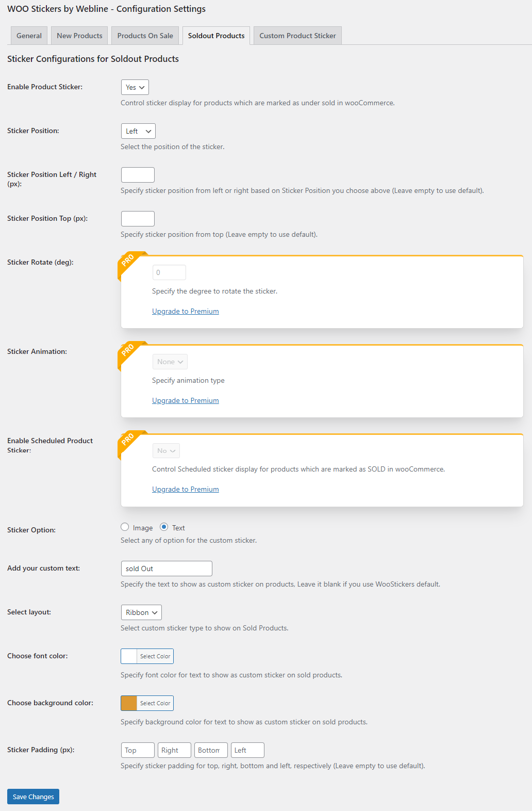The width and height of the screenshot is (532, 811).
Task: Click Upgrade to Premium under Scheduled Sticker
Action: click(186, 489)
